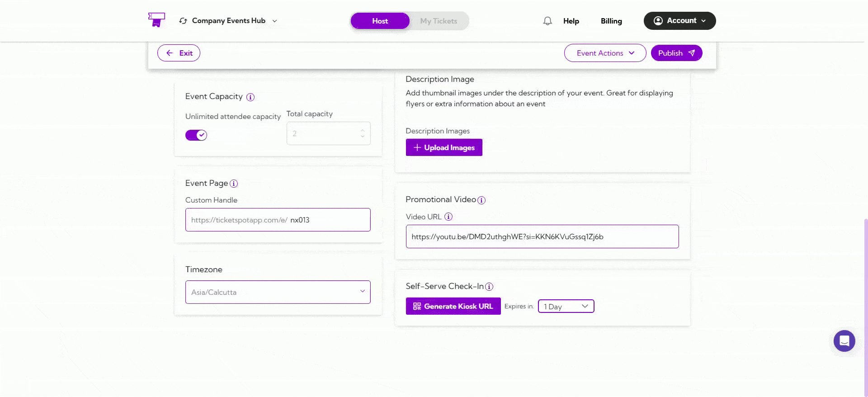
Task: Click the Event Page info icon
Action: click(234, 184)
